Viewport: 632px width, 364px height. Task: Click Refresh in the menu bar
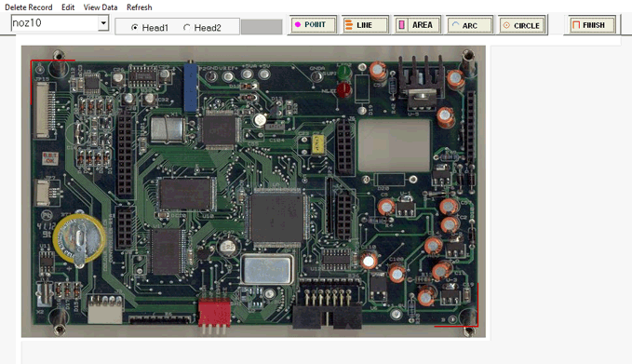coord(139,7)
